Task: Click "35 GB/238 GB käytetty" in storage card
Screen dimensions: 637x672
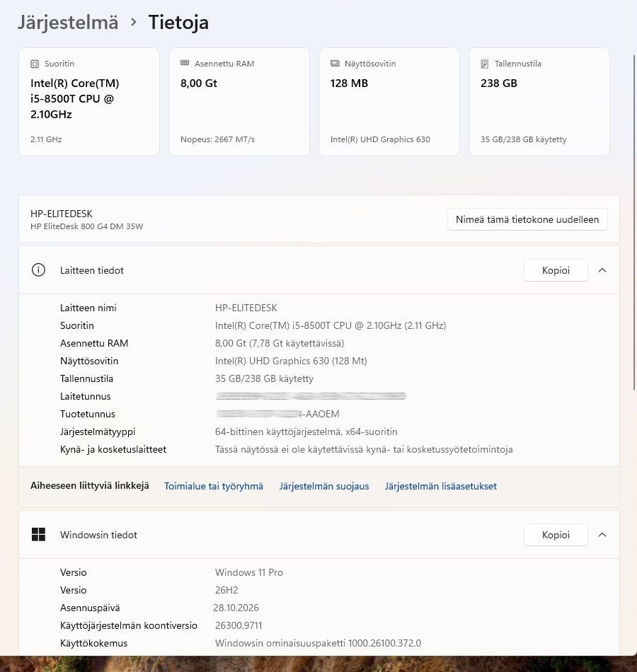Action: pos(523,139)
